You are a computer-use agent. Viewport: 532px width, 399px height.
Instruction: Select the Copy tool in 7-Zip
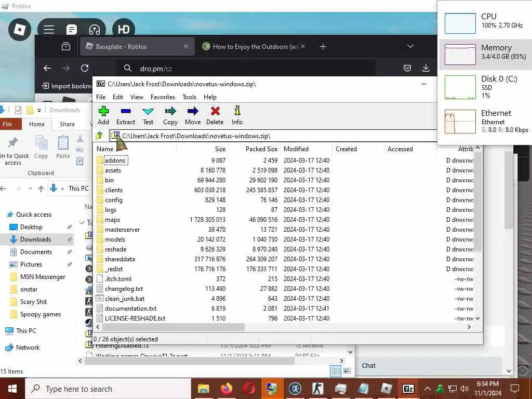[x=170, y=115]
